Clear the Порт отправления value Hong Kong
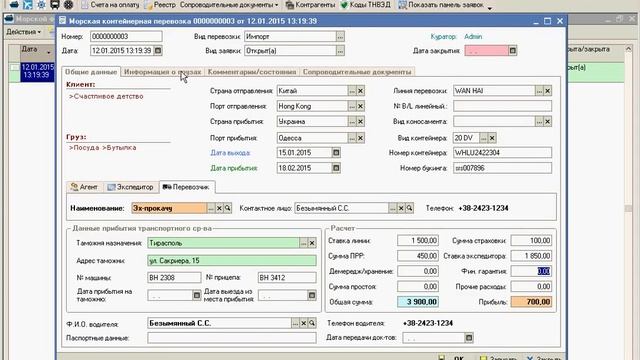This screenshot has width=640, height=360. click(360, 106)
